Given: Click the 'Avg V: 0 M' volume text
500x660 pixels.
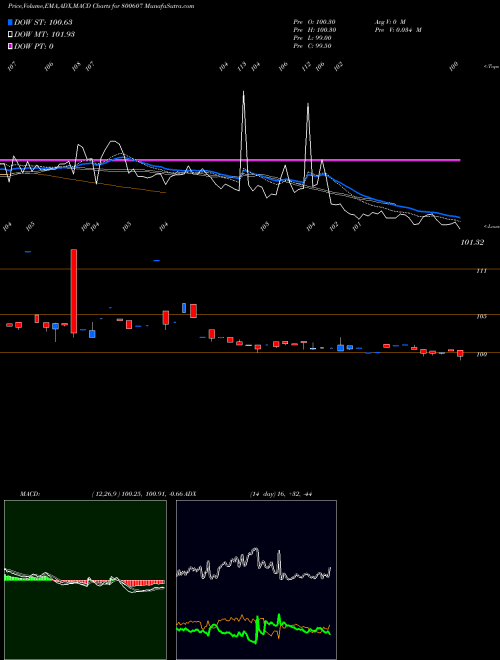Looking at the screenshot, I should [x=390, y=22].
